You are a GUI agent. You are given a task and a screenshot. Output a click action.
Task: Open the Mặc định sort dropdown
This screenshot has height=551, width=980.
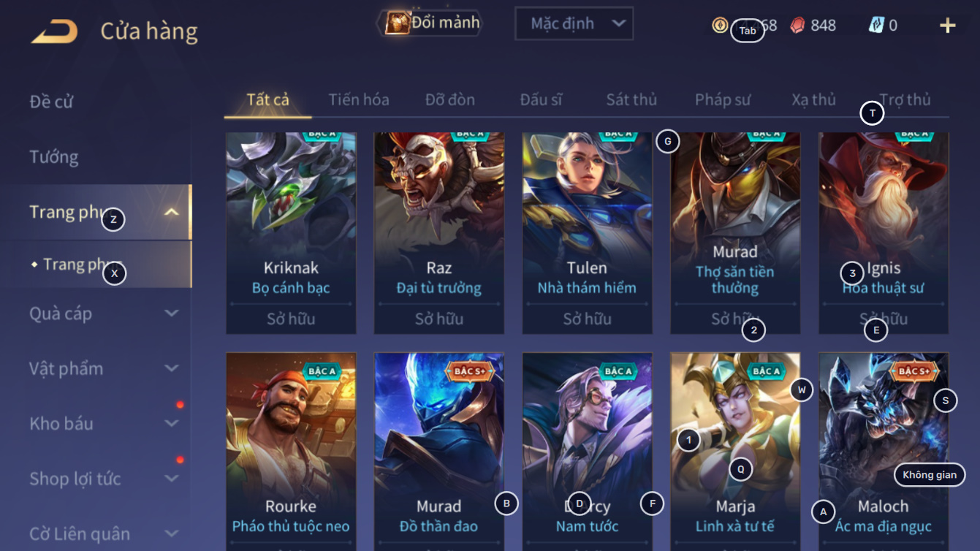point(574,23)
